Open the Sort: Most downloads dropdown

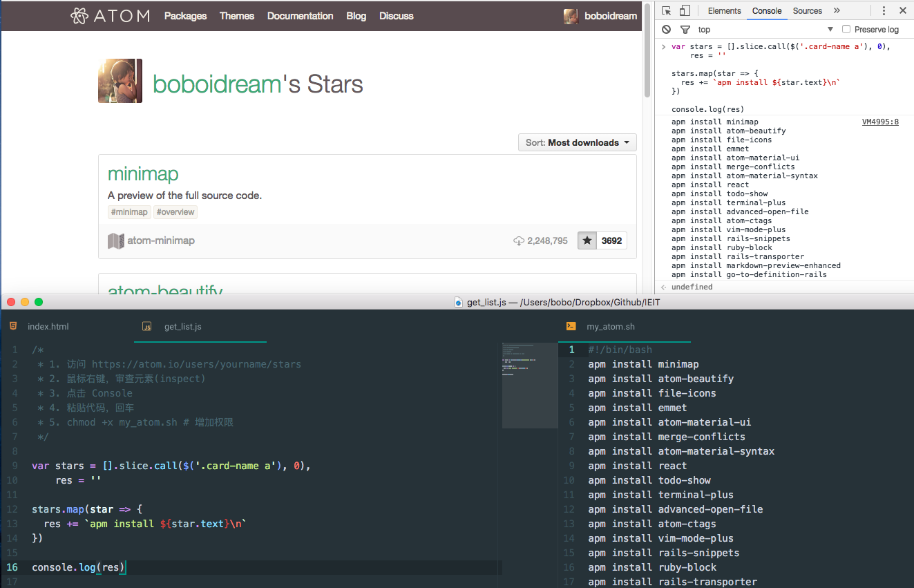(577, 142)
